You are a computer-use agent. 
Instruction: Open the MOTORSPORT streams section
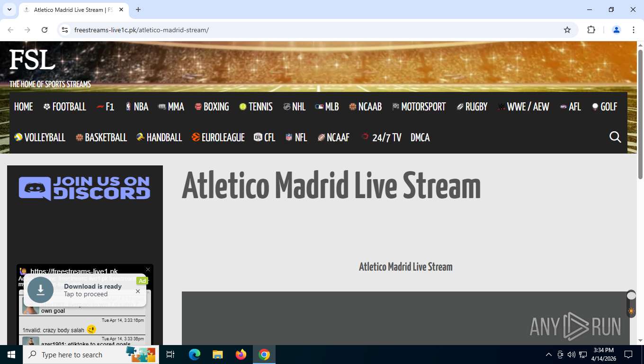(x=419, y=107)
